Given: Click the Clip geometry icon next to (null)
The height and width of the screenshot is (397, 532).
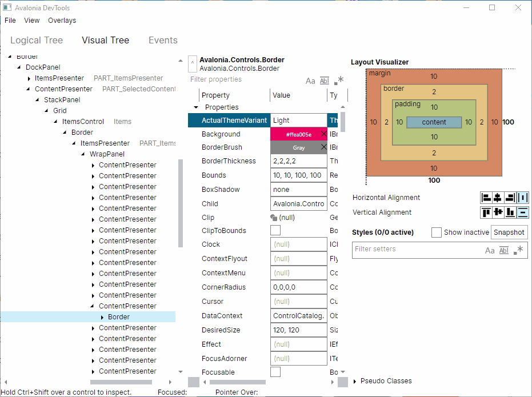Looking at the screenshot, I should (274, 217).
